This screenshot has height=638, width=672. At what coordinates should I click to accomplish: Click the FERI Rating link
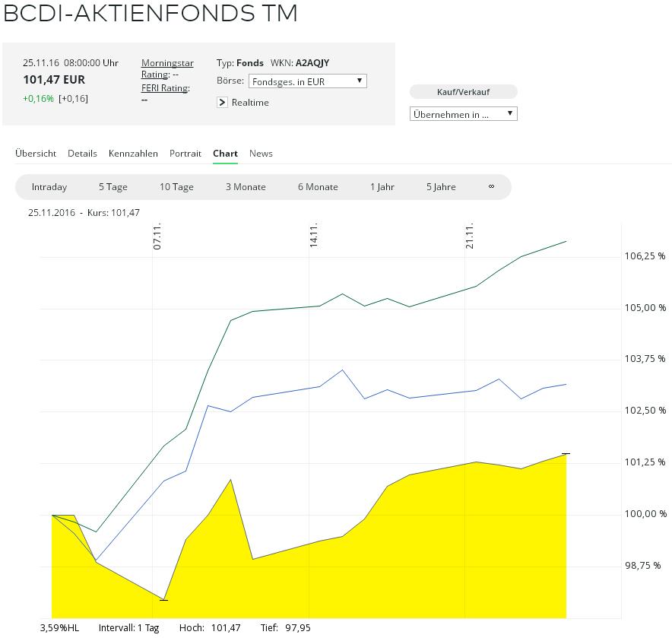tap(165, 88)
